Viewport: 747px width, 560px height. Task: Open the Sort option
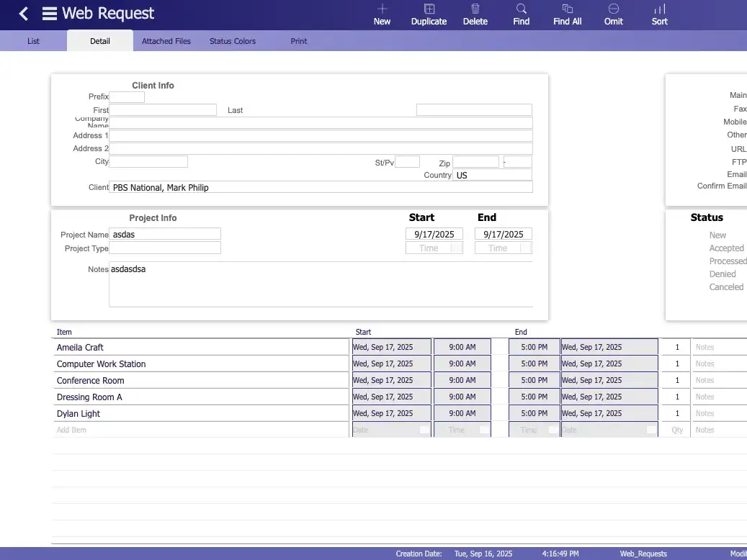(x=660, y=15)
